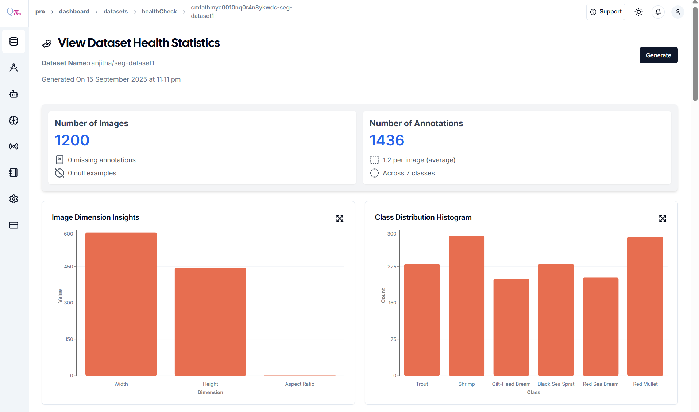Toggle light/dark theme with sun icon
This screenshot has width=699, height=412.
pyautogui.click(x=639, y=12)
